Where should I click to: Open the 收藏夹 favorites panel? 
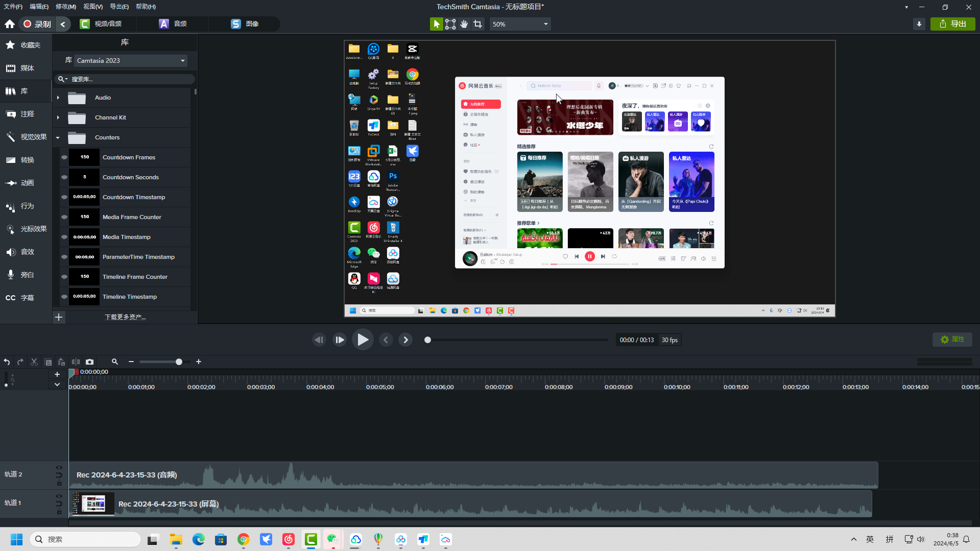coord(26,45)
